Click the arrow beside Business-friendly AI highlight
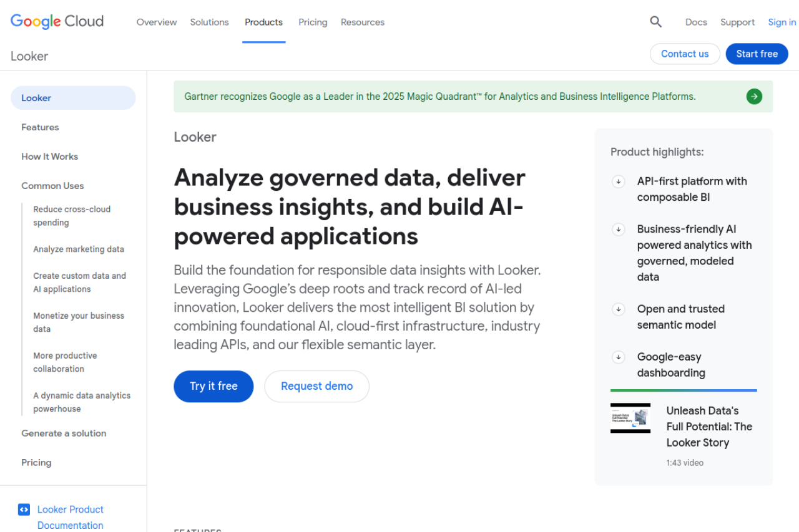The width and height of the screenshot is (799, 532). tap(619, 230)
